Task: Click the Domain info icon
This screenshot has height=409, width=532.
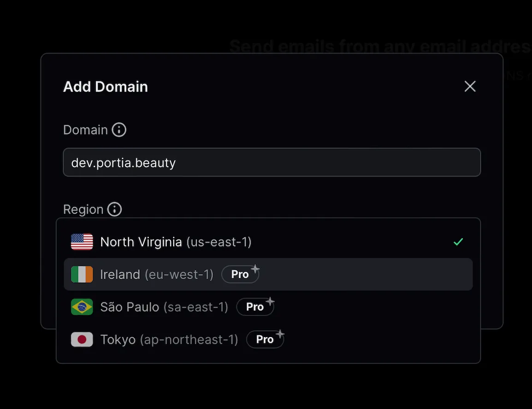Action: [x=119, y=129]
